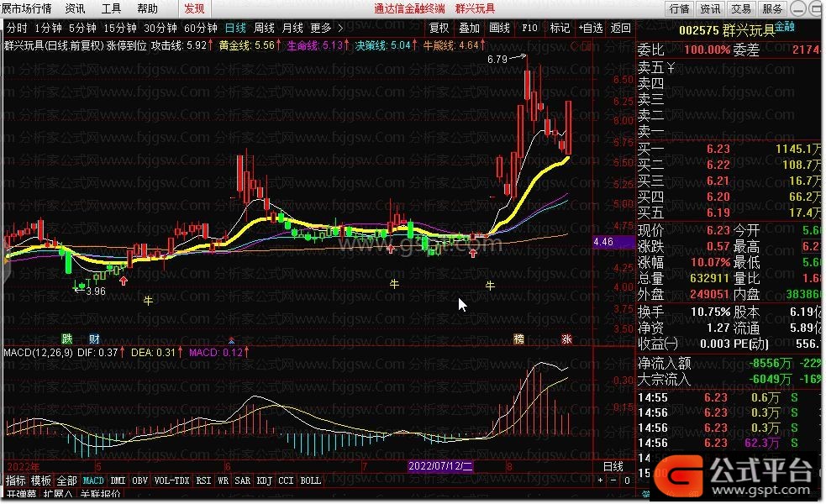This screenshot has width=826, height=504.
Task: Switch indicator to VOL-TDX
Action: 171,480
